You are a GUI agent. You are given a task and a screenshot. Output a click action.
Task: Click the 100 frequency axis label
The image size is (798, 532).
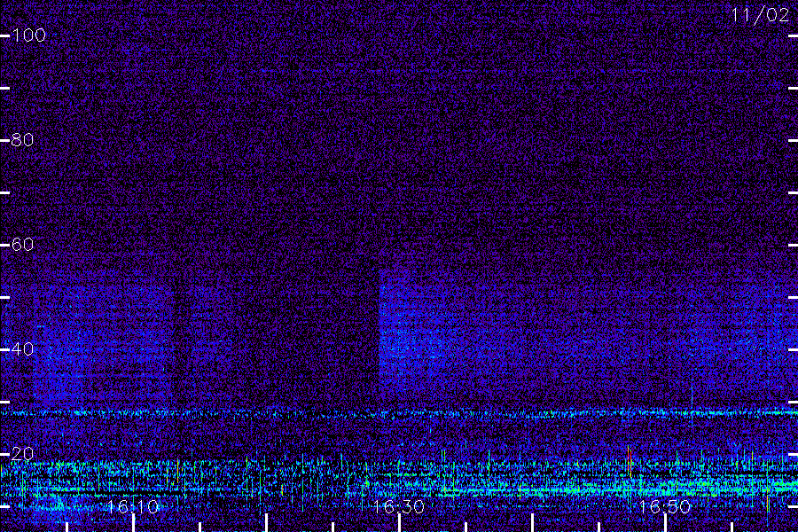28,35
